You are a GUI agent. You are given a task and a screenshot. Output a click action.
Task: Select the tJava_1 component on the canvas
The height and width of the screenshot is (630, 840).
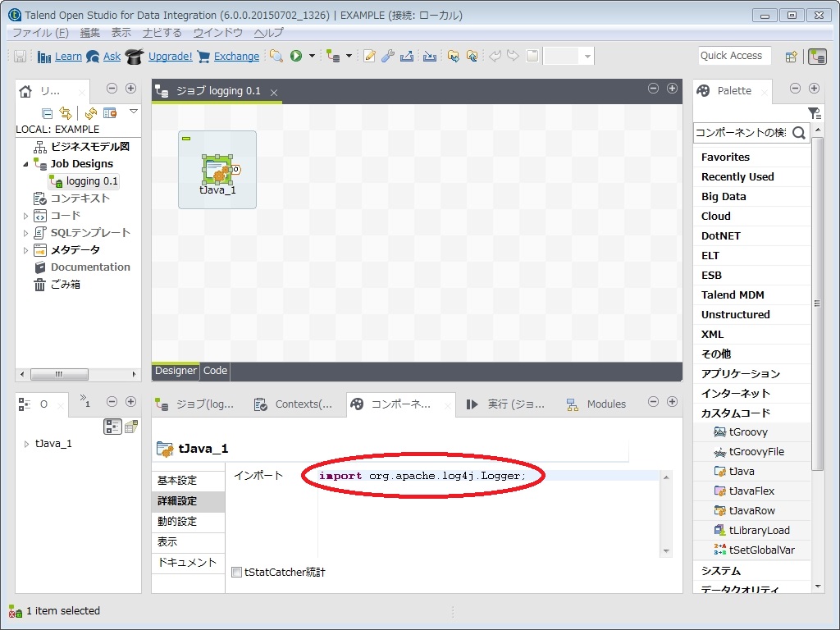[x=217, y=168]
